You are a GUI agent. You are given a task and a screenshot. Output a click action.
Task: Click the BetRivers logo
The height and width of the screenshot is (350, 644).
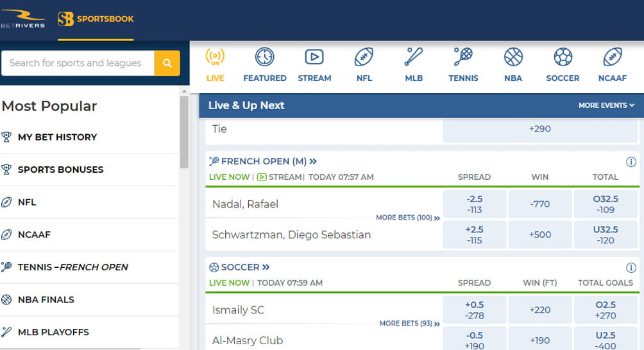tap(22, 19)
